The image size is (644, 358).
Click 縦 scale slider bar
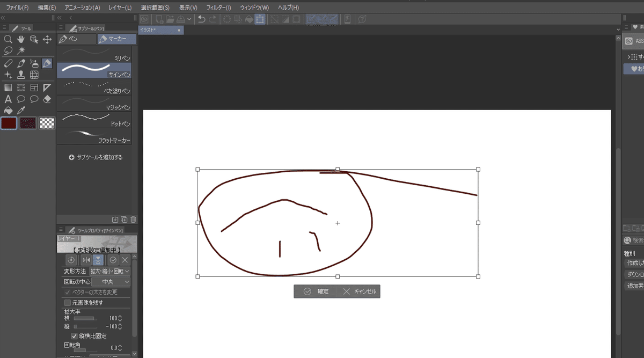[85, 326]
